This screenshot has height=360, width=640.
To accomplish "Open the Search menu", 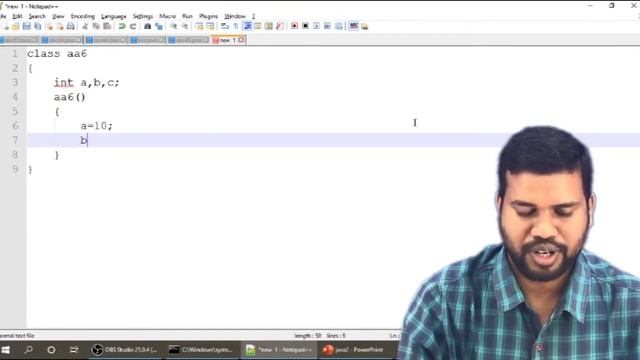I will (x=37, y=16).
